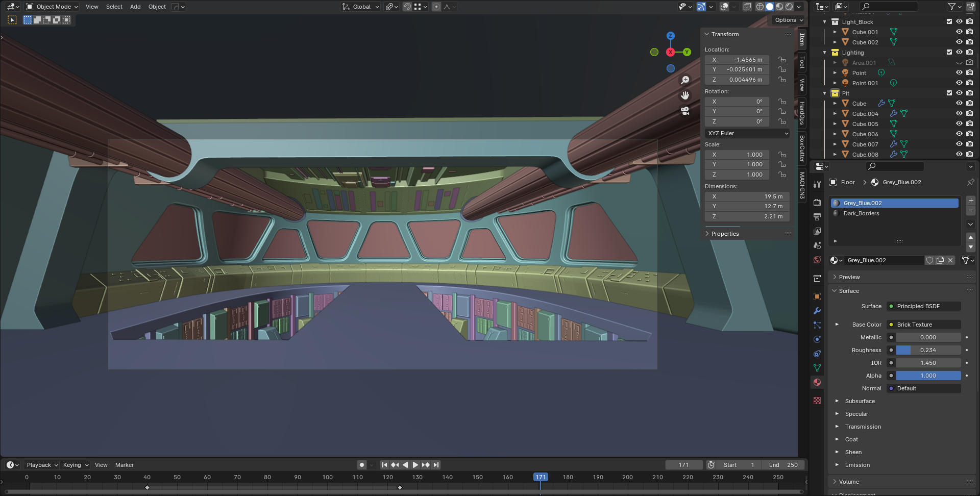Viewport: 980px width, 496px height.
Task: Toggle camera view gizmo
Action: (685, 111)
